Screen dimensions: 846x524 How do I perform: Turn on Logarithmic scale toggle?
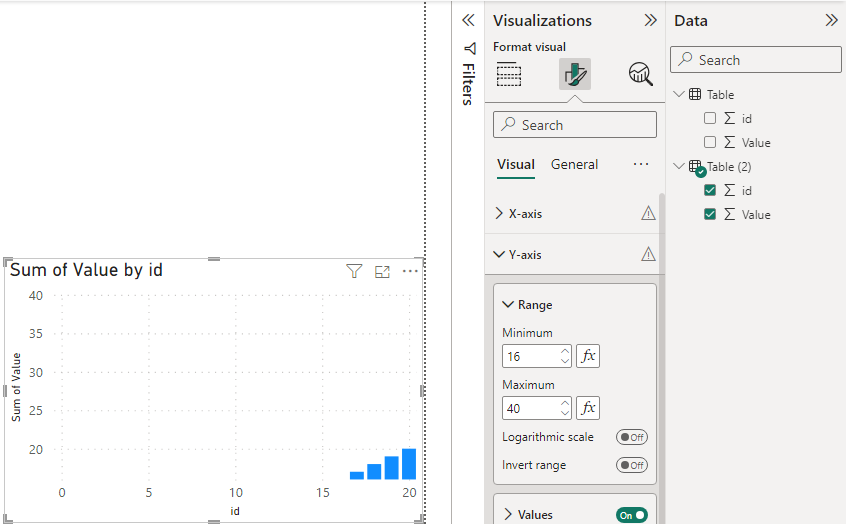632,437
